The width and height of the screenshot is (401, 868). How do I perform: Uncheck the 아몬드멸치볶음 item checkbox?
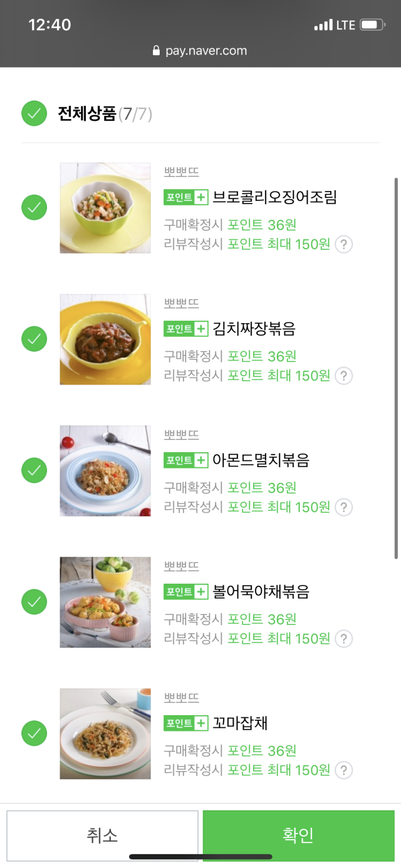34,470
